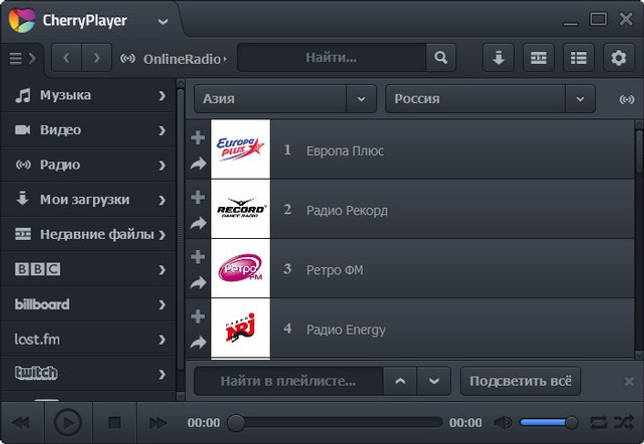Screen dimensions: 644x444
Task: Open the Музыка section
Action: [88, 95]
